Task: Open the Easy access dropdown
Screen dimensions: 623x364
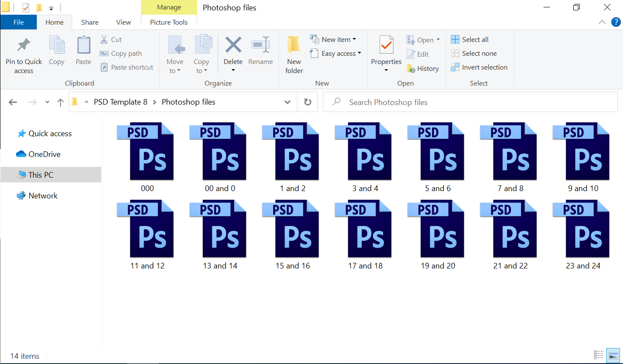Action: coord(359,53)
